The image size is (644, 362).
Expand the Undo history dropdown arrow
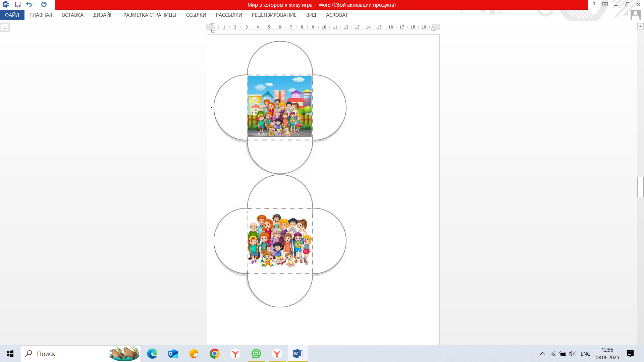point(35,5)
